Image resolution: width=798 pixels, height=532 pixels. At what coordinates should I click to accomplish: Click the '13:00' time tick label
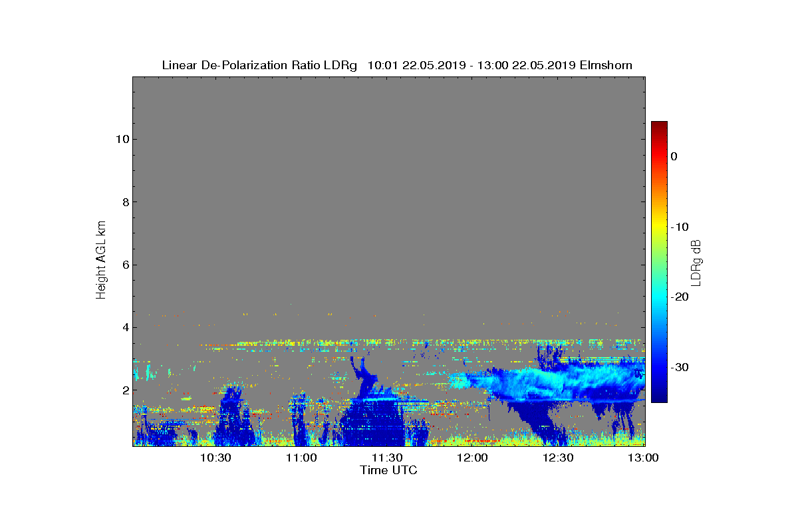(x=644, y=458)
